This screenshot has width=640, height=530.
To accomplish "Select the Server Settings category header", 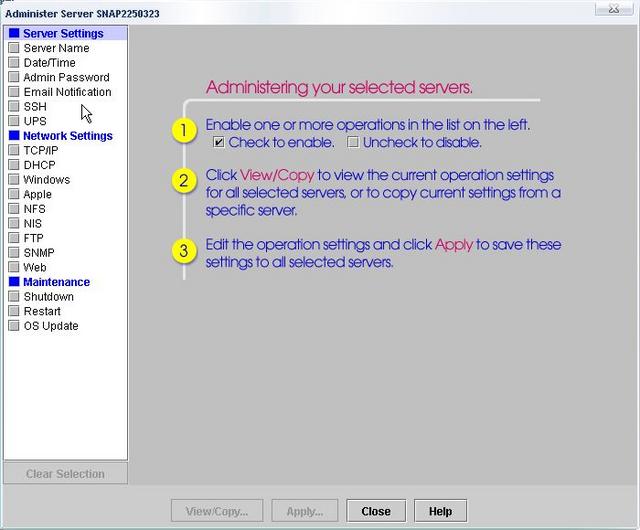I will tap(63, 33).
